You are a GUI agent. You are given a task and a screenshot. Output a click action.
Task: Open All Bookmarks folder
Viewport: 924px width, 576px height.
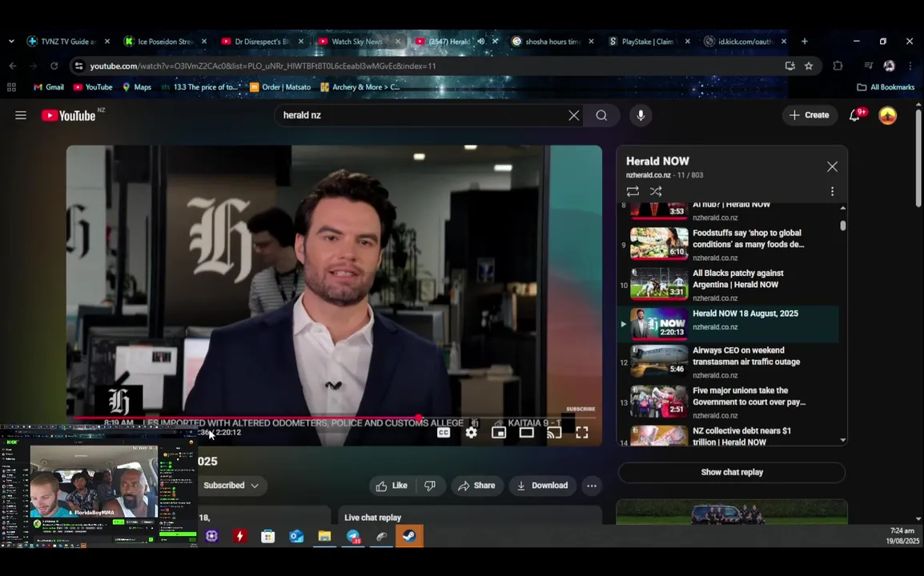[886, 87]
